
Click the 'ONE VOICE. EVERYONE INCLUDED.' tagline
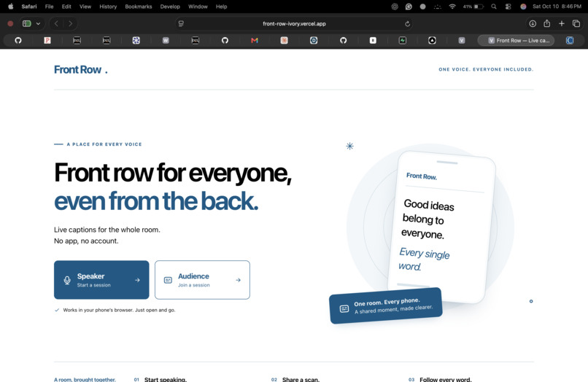coord(486,69)
